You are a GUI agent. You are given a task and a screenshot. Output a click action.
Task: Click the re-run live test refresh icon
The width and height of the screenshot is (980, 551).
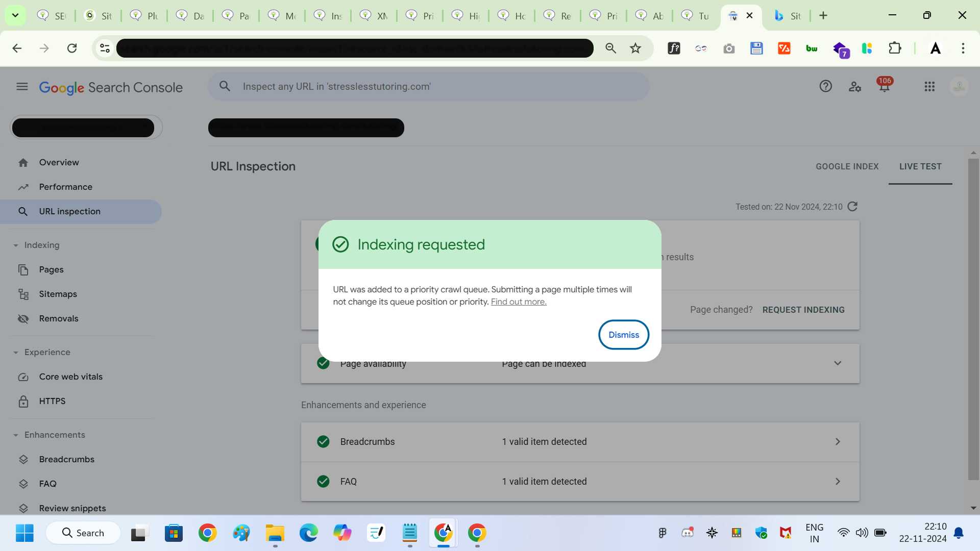tap(852, 207)
